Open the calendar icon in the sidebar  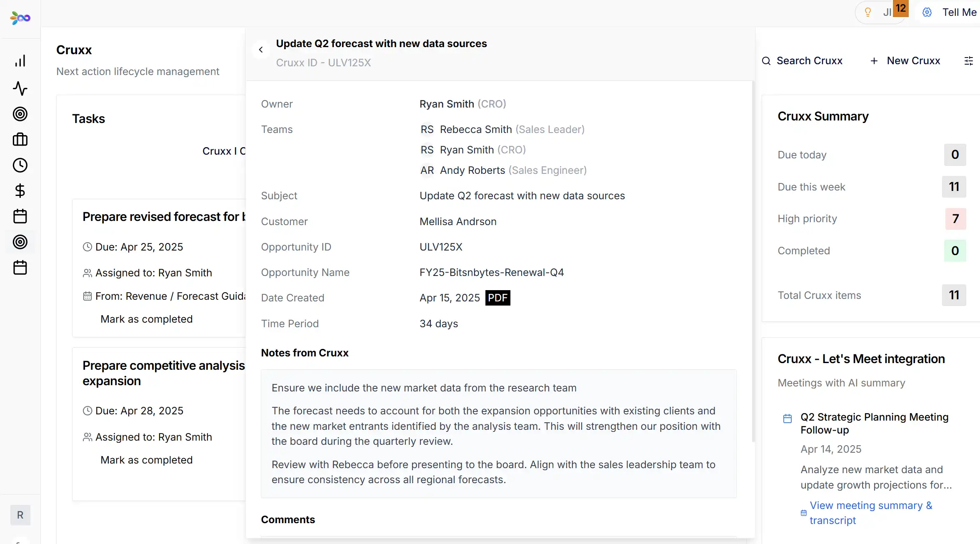pyautogui.click(x=20, y=216)
